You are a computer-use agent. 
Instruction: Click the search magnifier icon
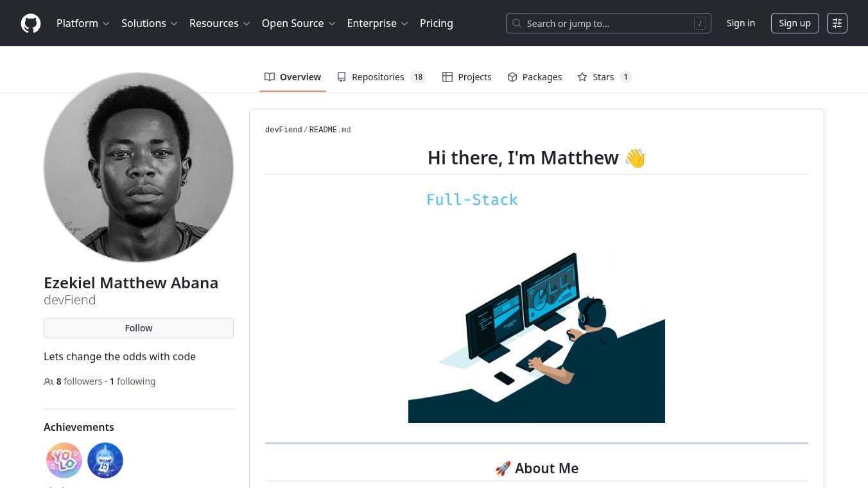517,24
